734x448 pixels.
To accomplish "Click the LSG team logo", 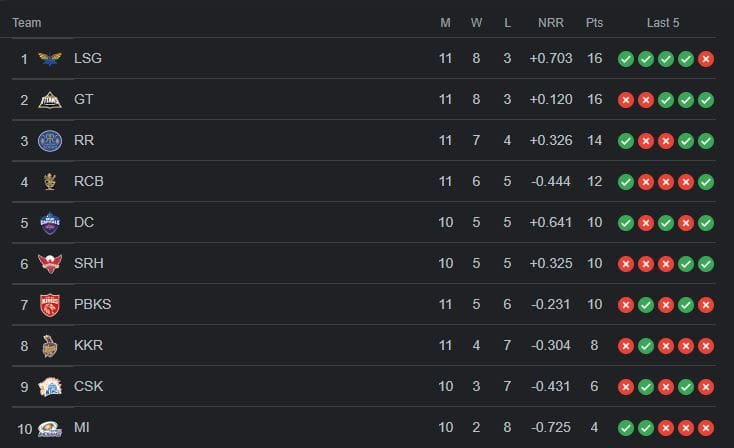I will (x=50, y=59).
